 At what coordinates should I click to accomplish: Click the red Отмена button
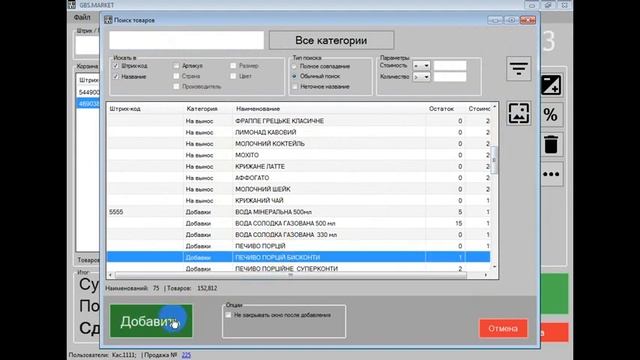pos(503,329)
